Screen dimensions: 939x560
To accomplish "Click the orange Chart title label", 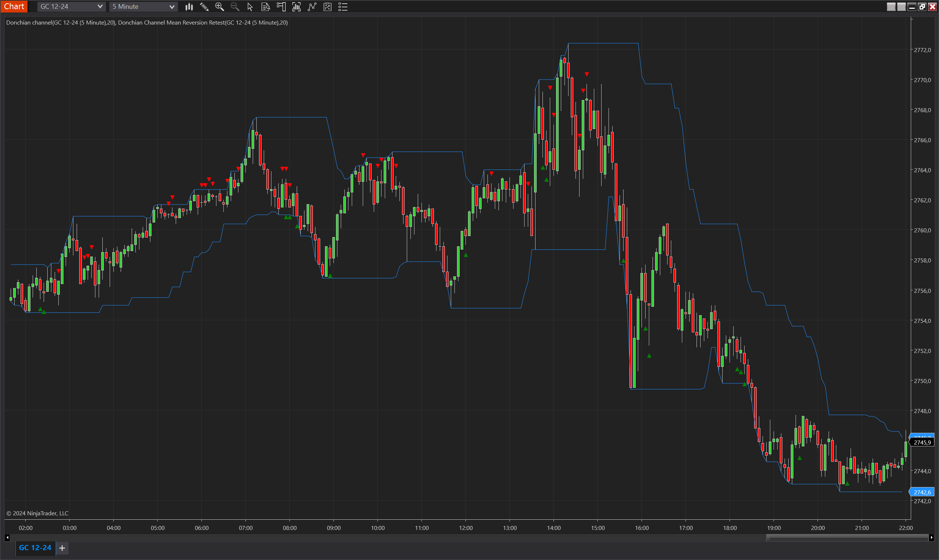I will (14, 7).
